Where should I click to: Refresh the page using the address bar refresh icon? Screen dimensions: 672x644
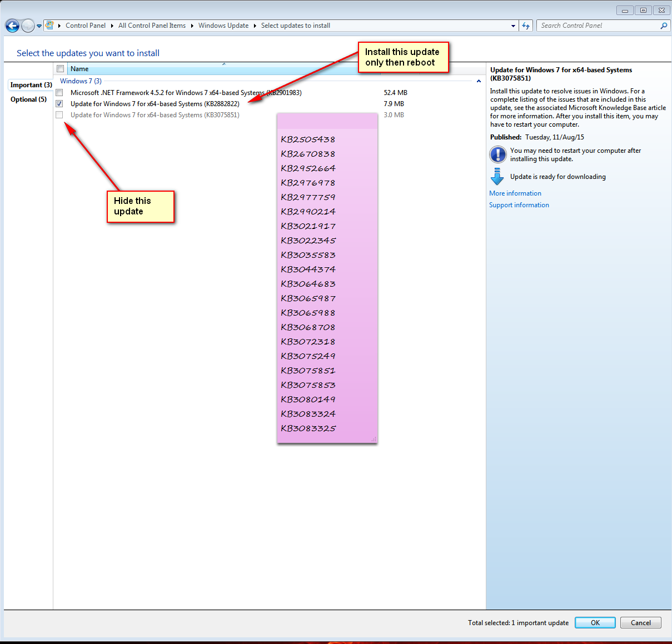[526, 26]
